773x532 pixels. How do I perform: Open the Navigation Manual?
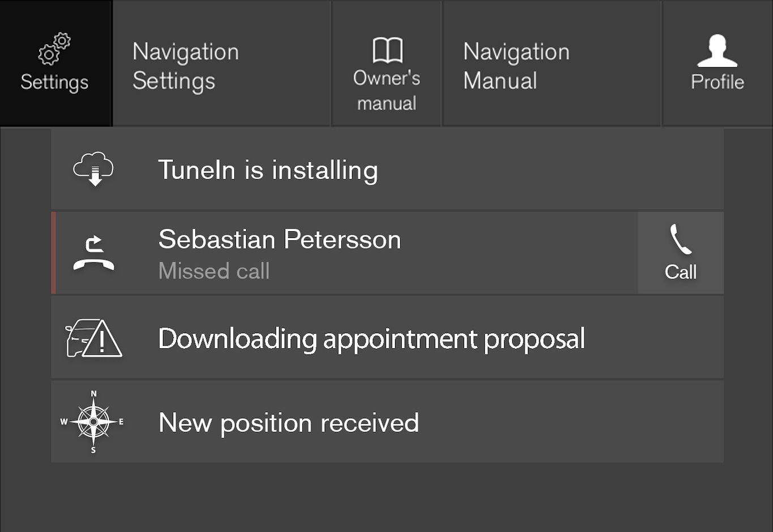click(516, 66)
